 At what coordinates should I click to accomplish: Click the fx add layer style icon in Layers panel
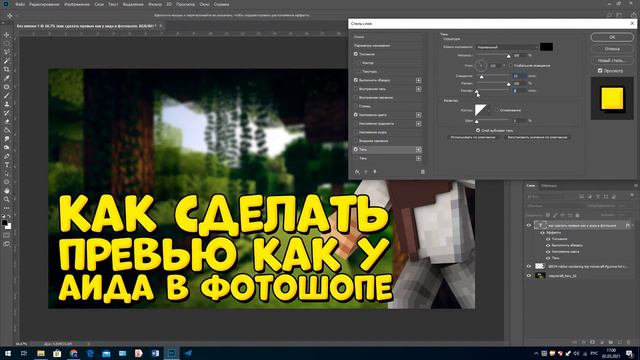pos(584,342)
